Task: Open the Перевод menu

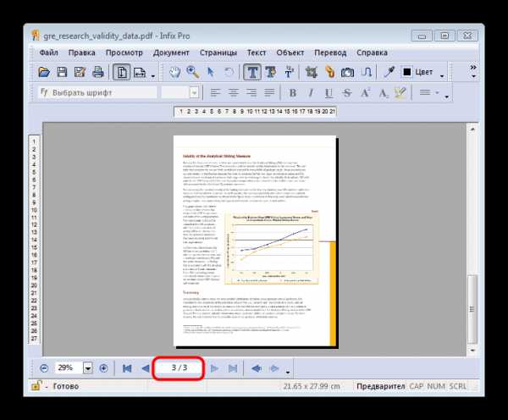Action: [330, 52]
